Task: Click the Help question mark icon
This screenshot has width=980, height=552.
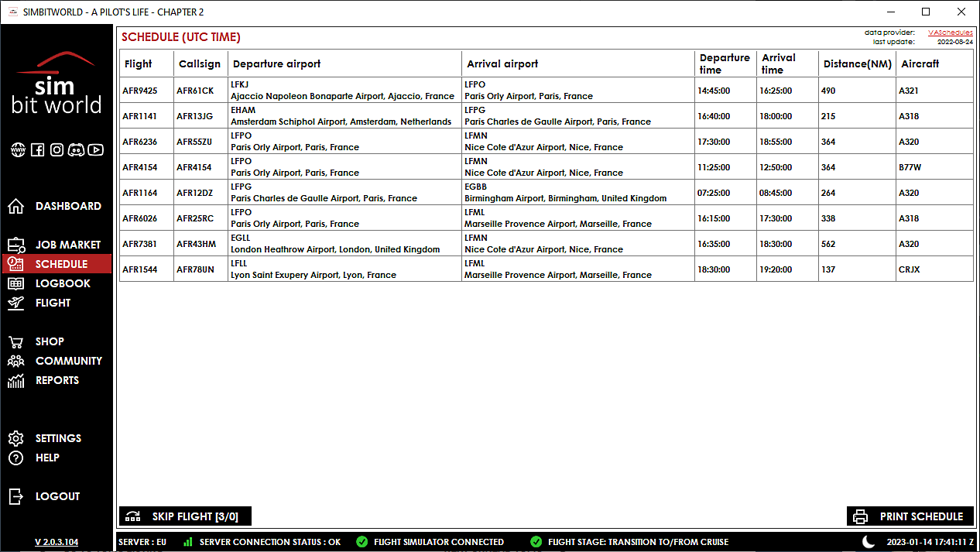Action: click(x=15, y=458)
